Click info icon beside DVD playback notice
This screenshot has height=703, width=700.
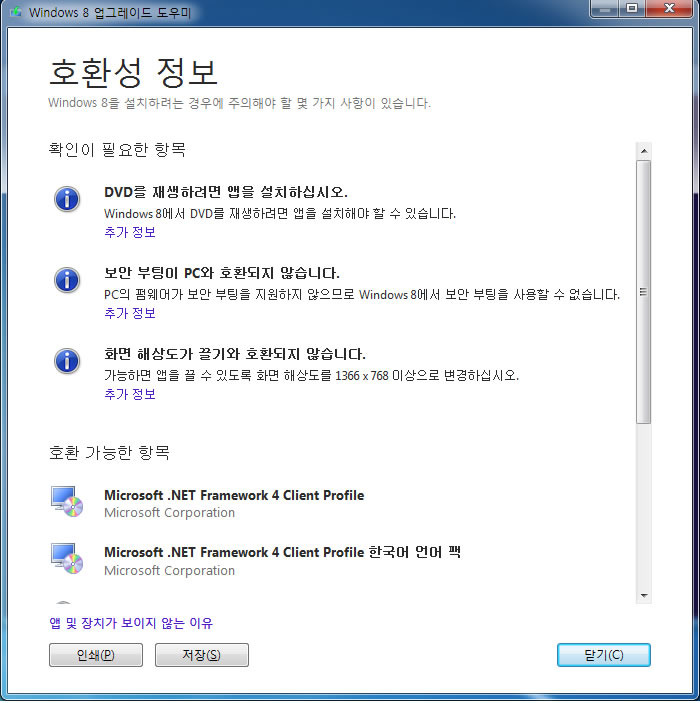point(67,199)
